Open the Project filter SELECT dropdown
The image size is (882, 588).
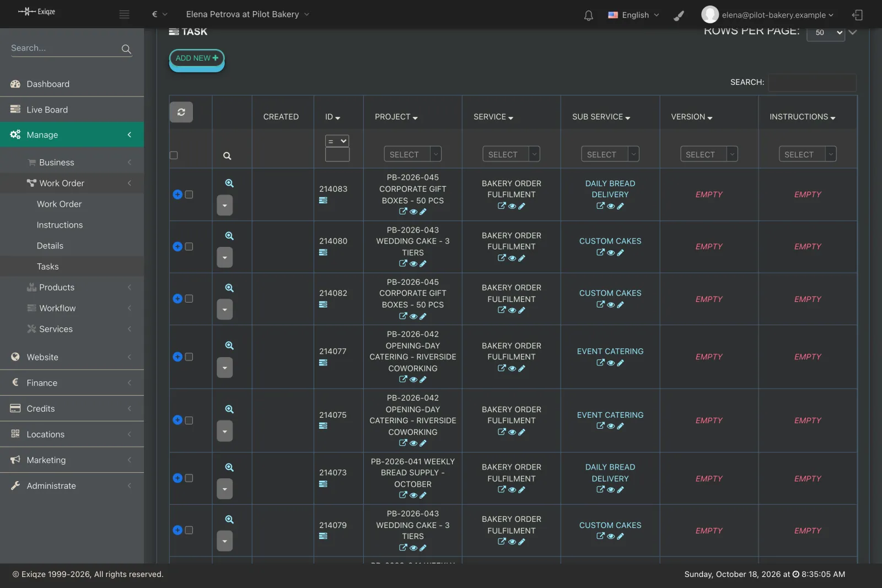coord(413,154)
